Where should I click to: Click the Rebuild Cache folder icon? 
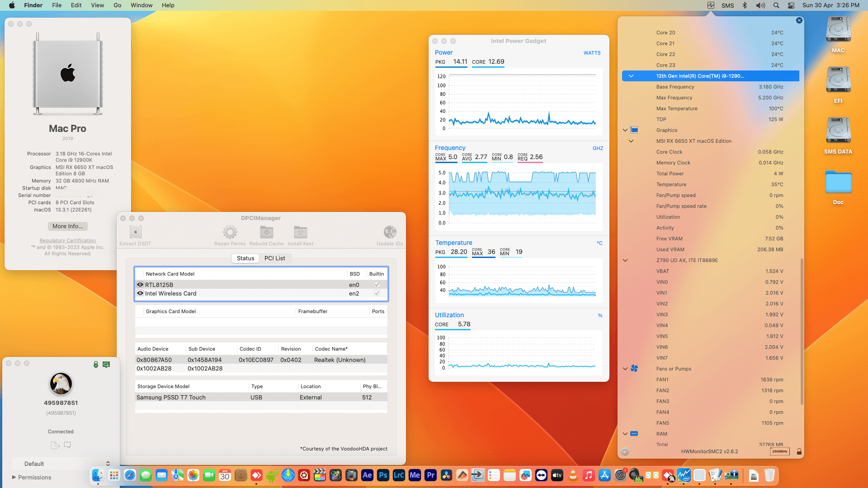tap(266, 232)
